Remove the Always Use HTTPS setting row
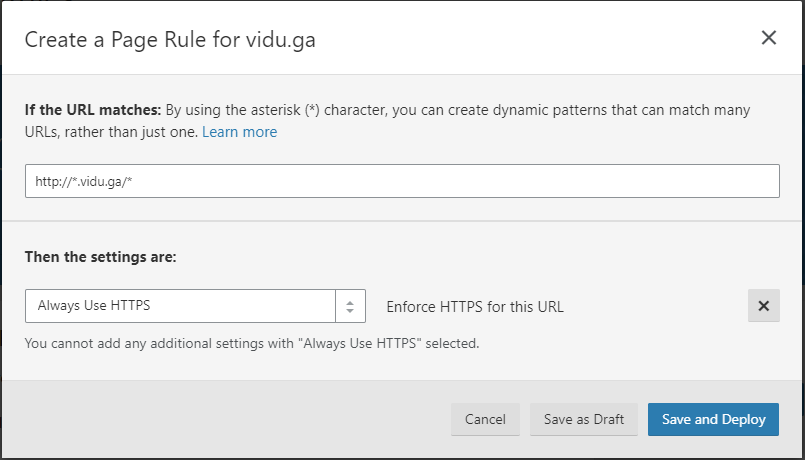 pyautogui.click(x=763, y=306)
